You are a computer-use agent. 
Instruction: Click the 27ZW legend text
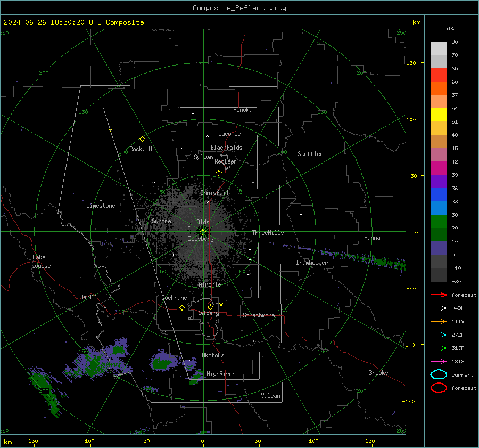458,335
